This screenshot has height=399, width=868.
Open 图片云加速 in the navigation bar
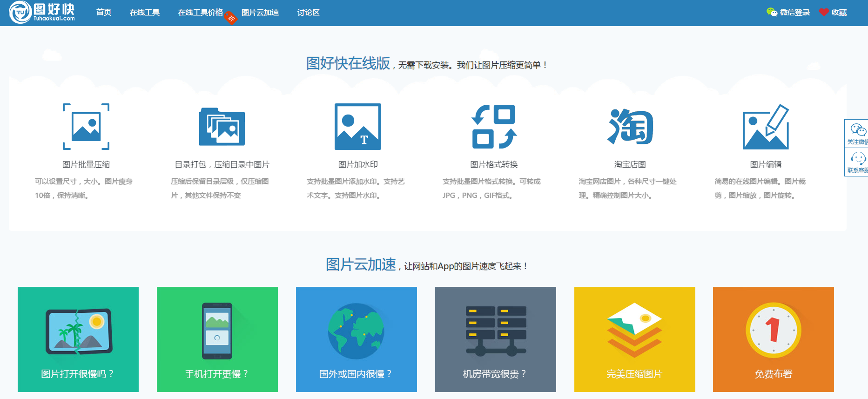click(x=260, y=13)
